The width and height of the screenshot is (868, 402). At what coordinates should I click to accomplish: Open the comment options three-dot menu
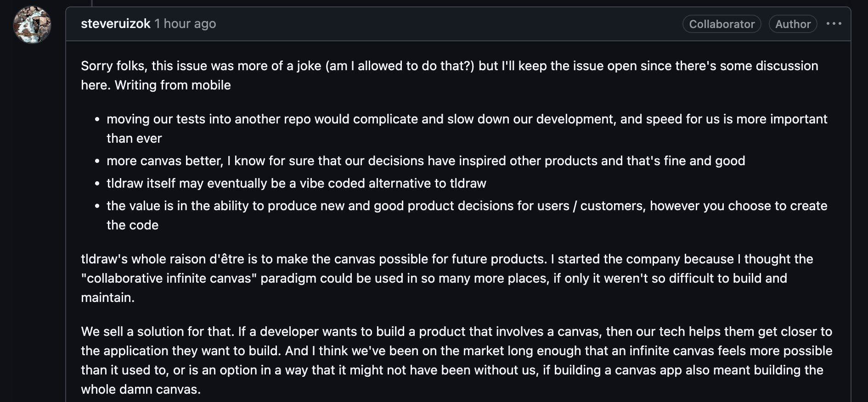tap(834, 24)
